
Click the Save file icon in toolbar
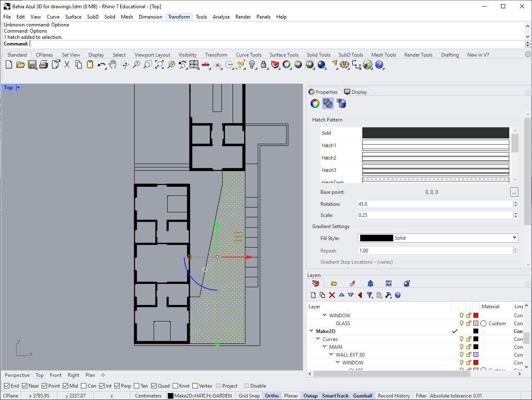(32, 64)
